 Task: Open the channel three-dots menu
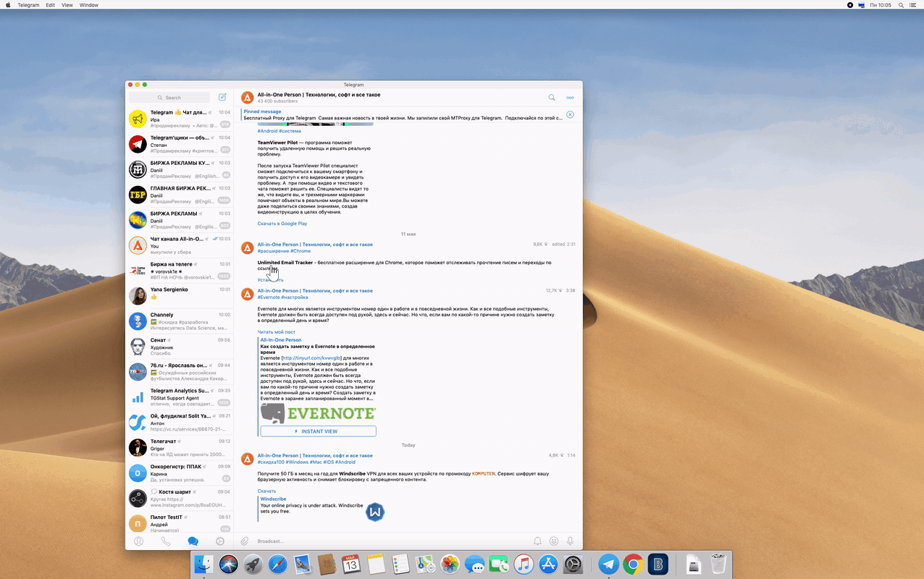[x=570, y=98]
